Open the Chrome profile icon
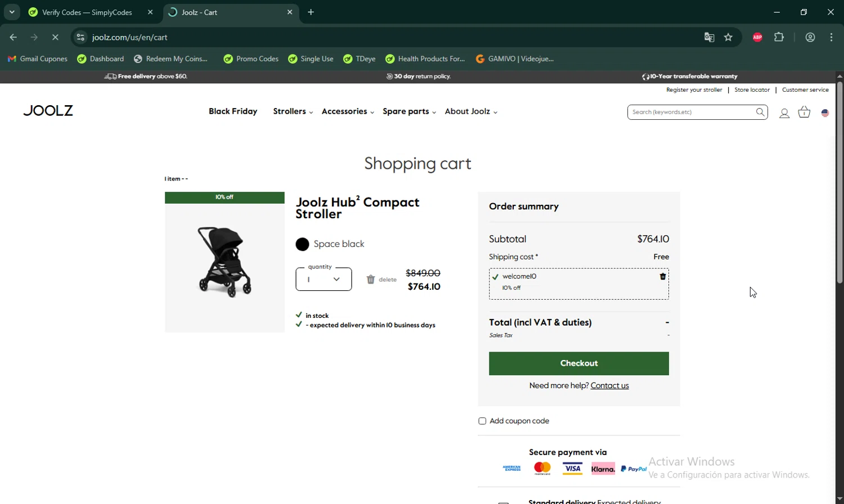This screenshot has width=844, height=504. [x=810, y=38]
